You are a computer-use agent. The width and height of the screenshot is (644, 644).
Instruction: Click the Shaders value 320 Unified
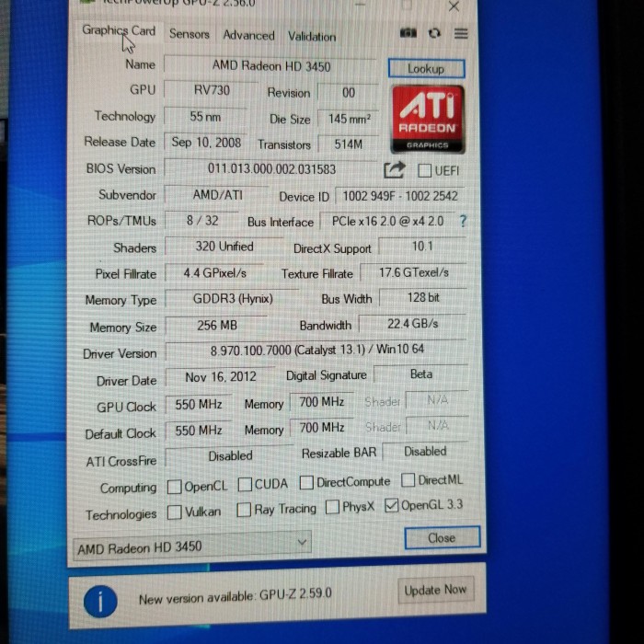point(224,247)
